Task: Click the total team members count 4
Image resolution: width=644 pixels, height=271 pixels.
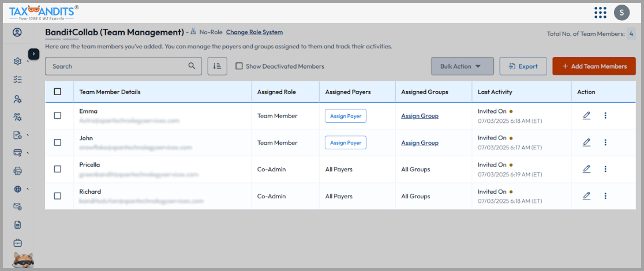Action: 631,33
